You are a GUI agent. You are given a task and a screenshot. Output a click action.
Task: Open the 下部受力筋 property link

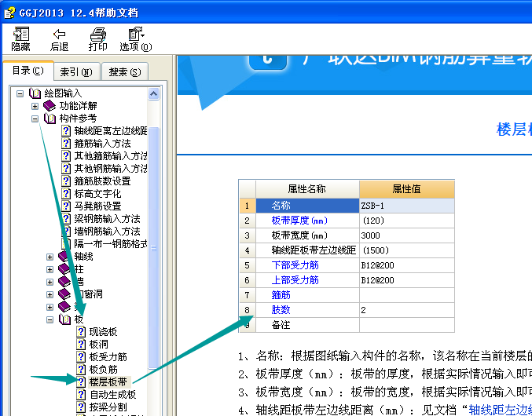point(295,265)
